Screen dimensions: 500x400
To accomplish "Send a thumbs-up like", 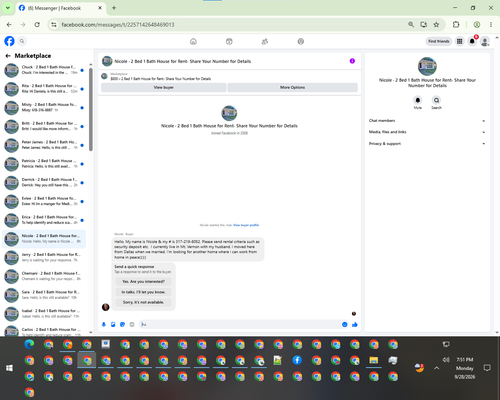I will point(355,324).
